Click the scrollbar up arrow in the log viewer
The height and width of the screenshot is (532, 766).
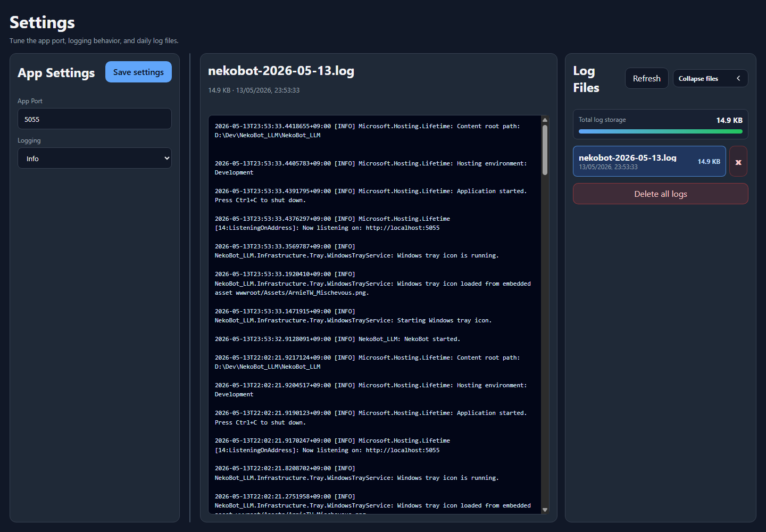click(x=545, y=120)
